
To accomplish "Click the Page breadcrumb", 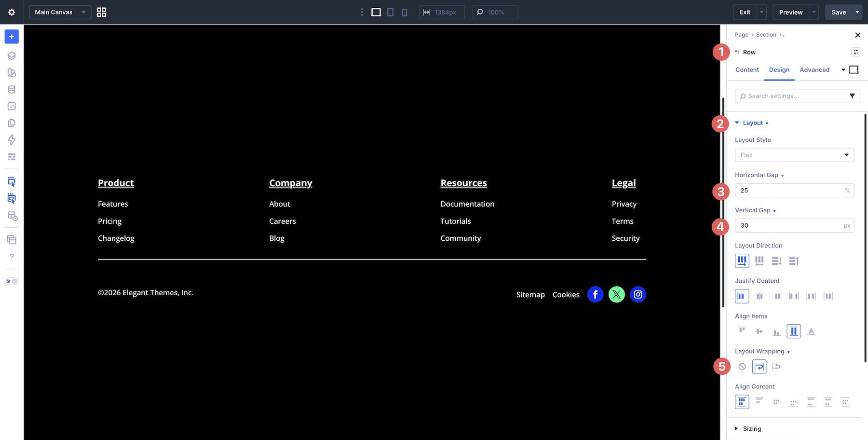I will pyautogui.click(x=742, y=35).
